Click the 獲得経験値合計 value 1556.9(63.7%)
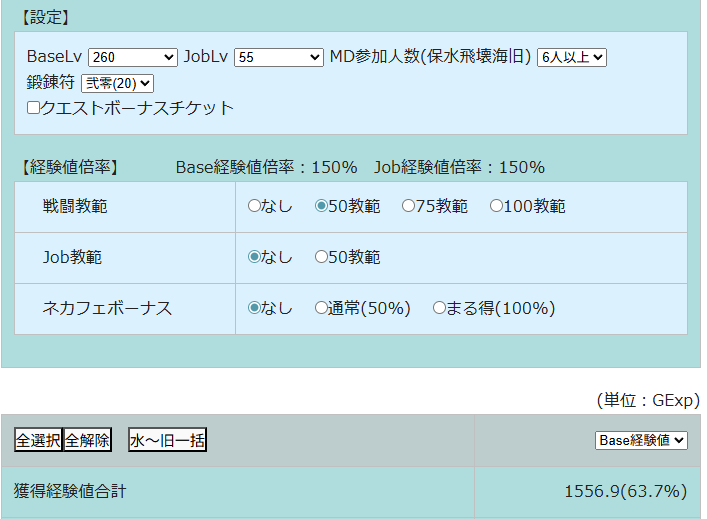The height and width of the screenshot is (519, 707). (625, 491)
